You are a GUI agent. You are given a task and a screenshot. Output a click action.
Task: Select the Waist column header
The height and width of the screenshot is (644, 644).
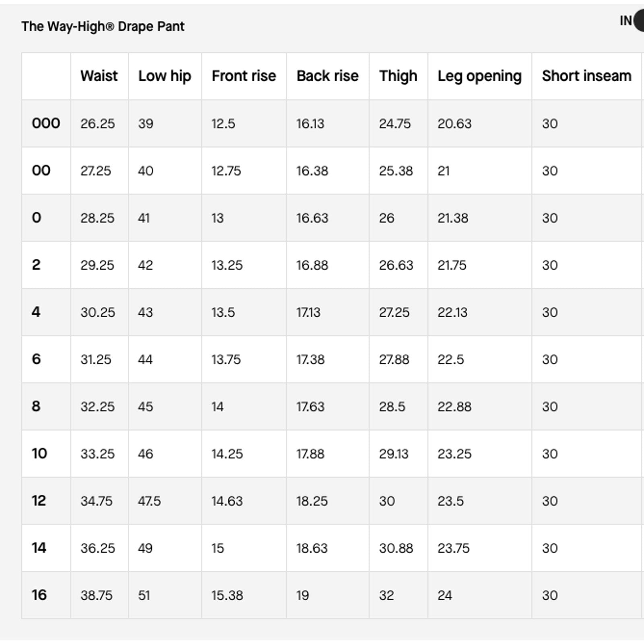point(99,76)
